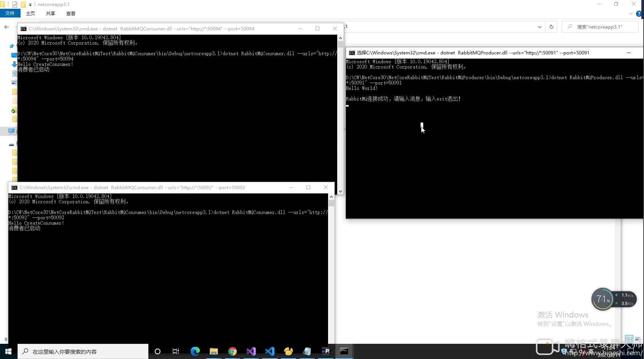
Task: Click the Windows Start button
Action: (8, 351)
